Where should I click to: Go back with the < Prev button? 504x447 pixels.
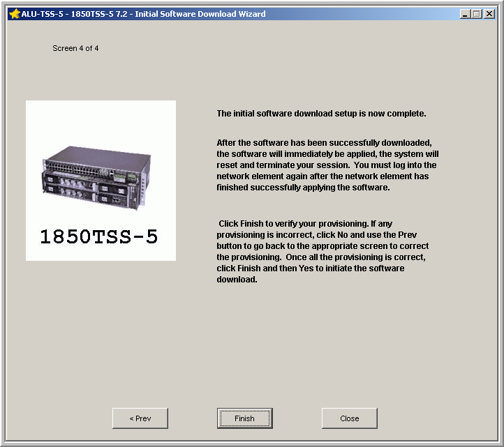pyautogui.click(x=140, y=418)
